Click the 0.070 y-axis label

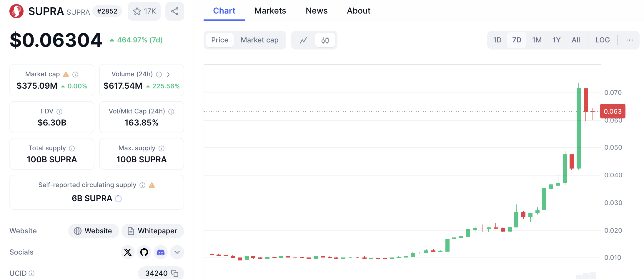click(613, 93)
